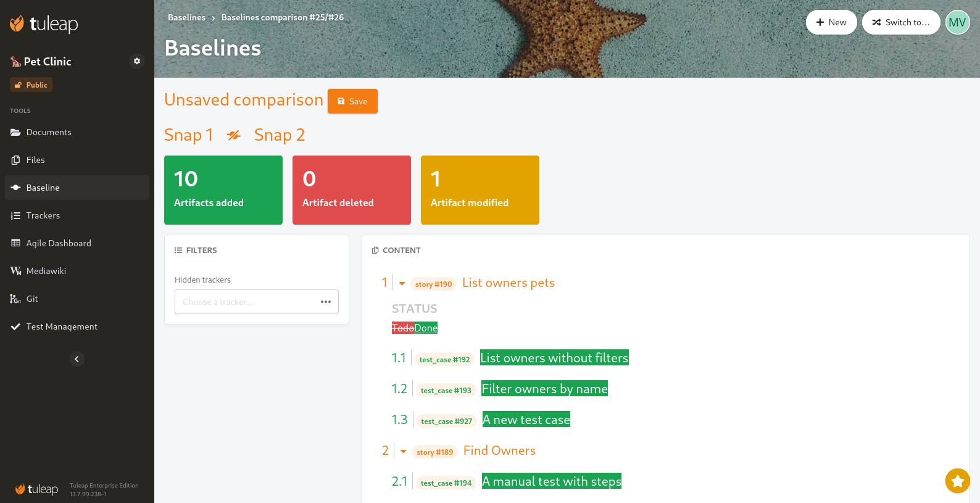This screenshot has width=980, height=503.
Task: Open the MV user avatar menu
Action: [957, 22]
